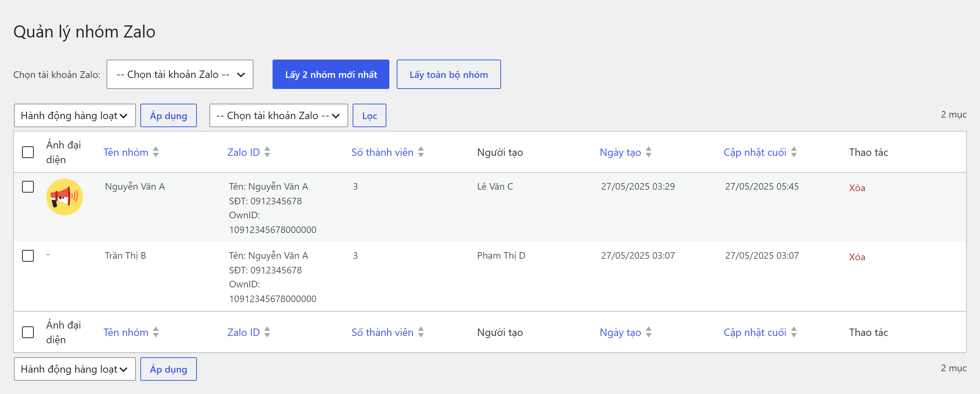980x394 pixels.
Task: Click the bottom Áp dụng button
Action: pyautogui.click(x=169, y=369)
